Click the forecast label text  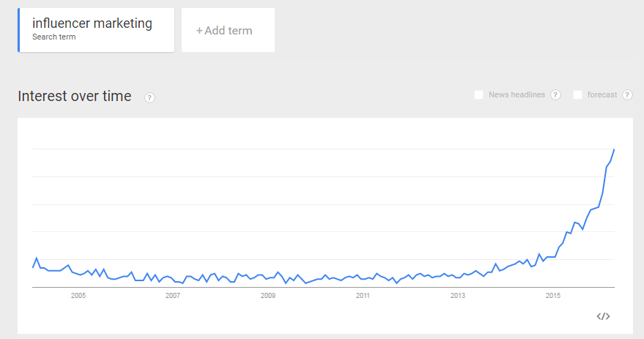tap(602, 95)
